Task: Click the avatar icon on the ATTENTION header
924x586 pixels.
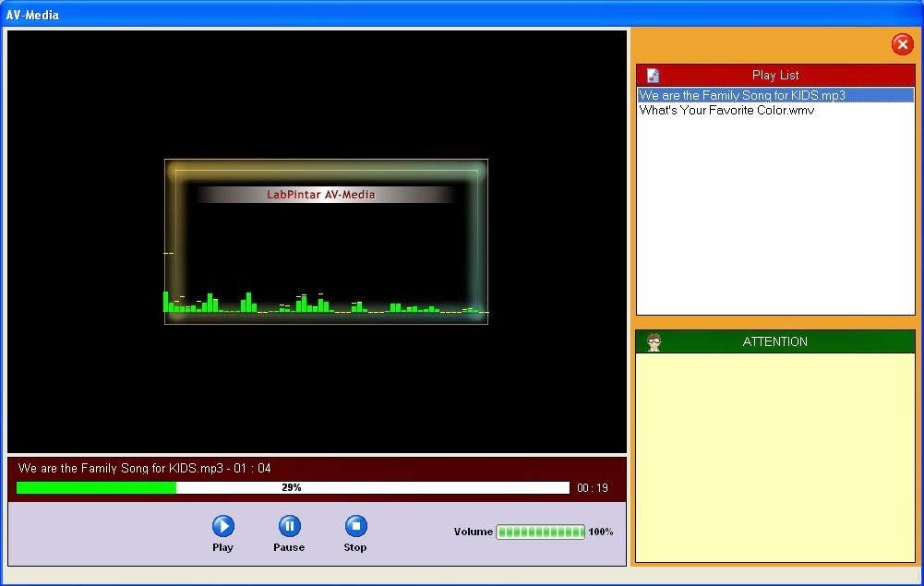Action: pos(655,341)
